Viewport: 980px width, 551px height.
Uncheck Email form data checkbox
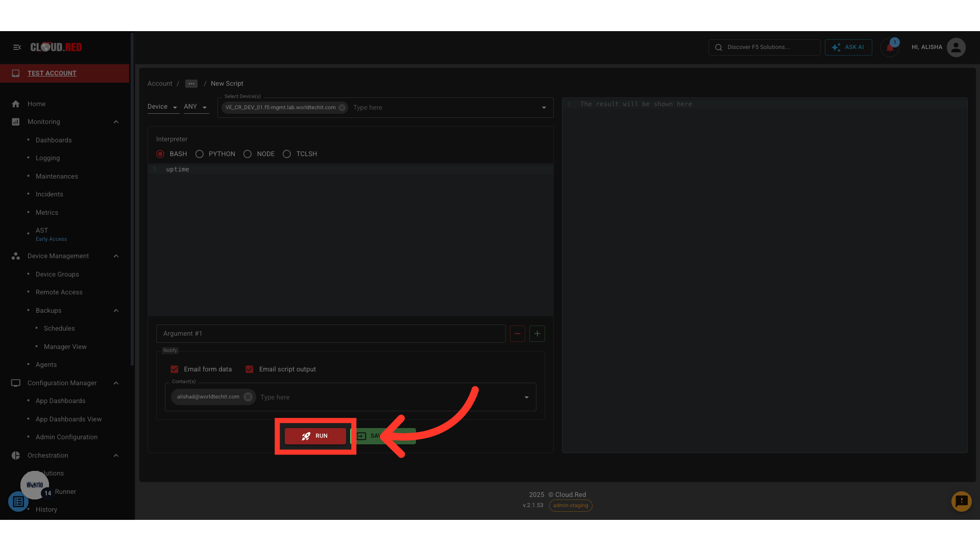coord(175,369)
